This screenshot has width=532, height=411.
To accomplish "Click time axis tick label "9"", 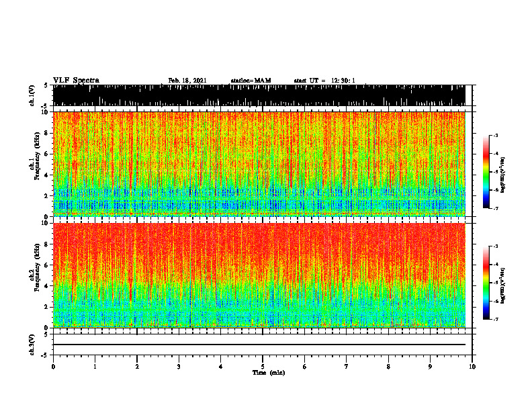I will 430,367.
